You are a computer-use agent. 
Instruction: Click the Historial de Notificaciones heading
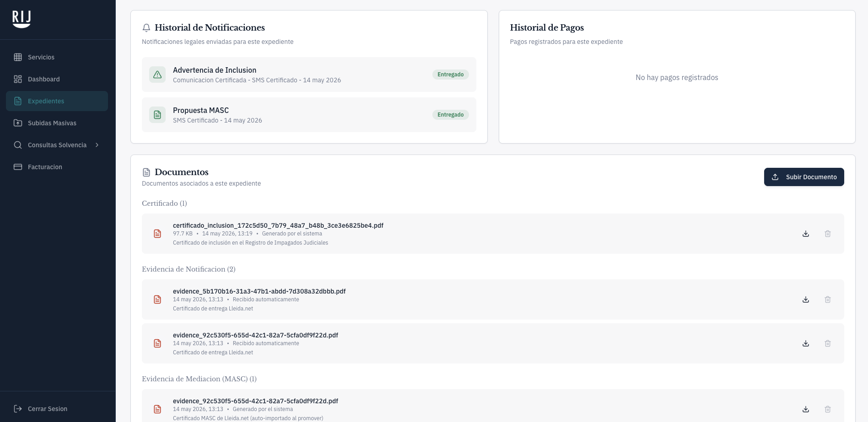pos(210,28)
